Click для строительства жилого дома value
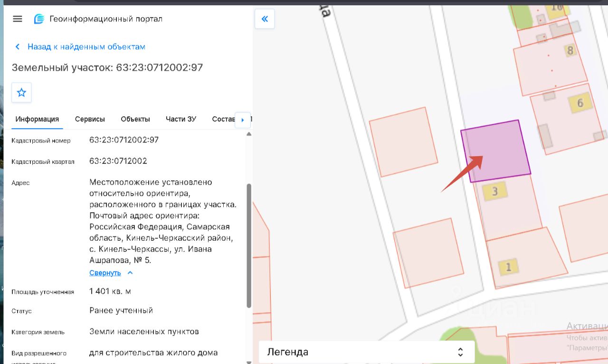 click(x=153, y=353)
